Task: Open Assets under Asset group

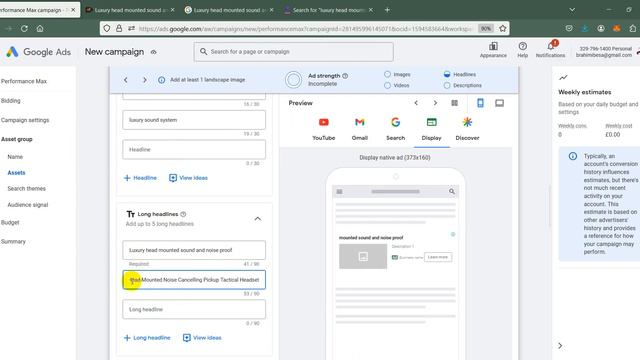Action: [x=16, y=173]
